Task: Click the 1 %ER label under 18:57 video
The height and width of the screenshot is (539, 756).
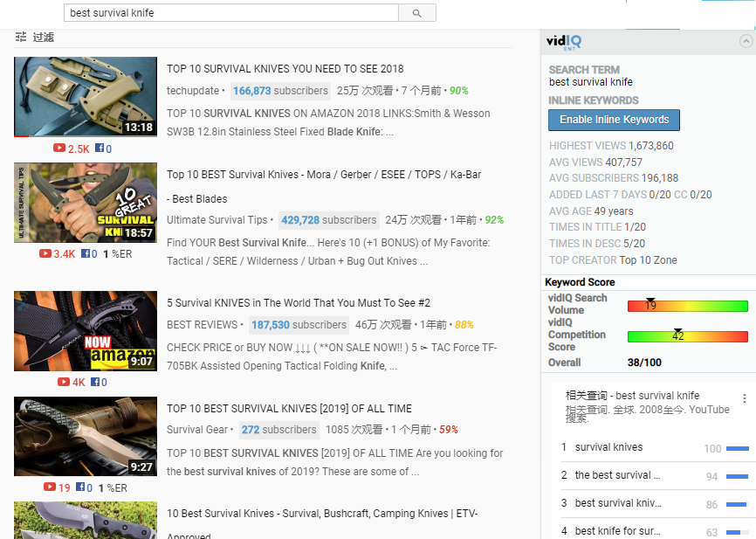Action: point(118,254)
